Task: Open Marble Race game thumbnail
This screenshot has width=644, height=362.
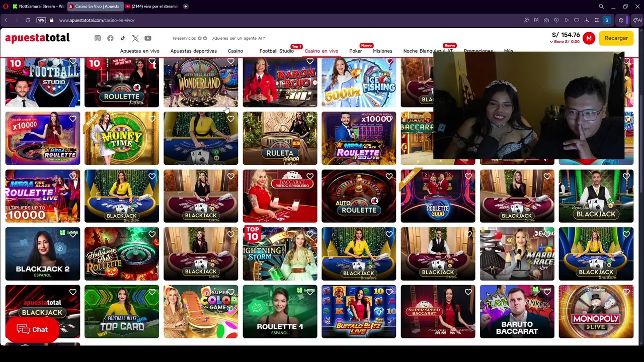Action: pyautogui.click(x=517, y=254)
